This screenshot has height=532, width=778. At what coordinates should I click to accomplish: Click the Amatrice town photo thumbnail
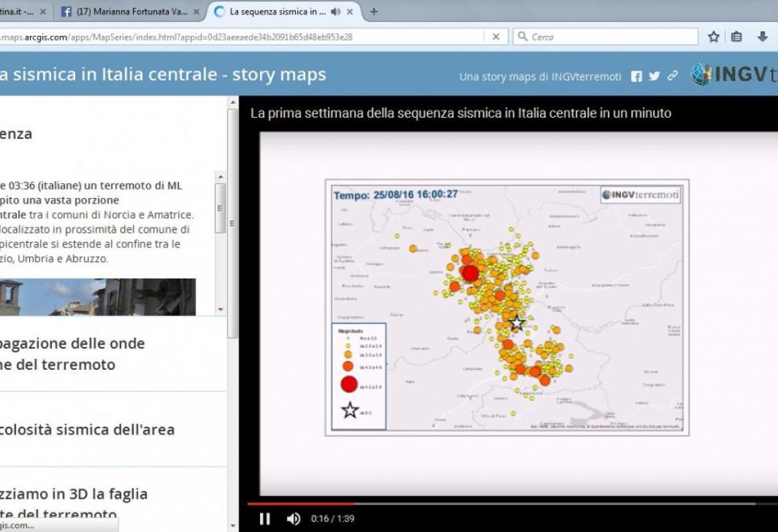pos(98,297)
